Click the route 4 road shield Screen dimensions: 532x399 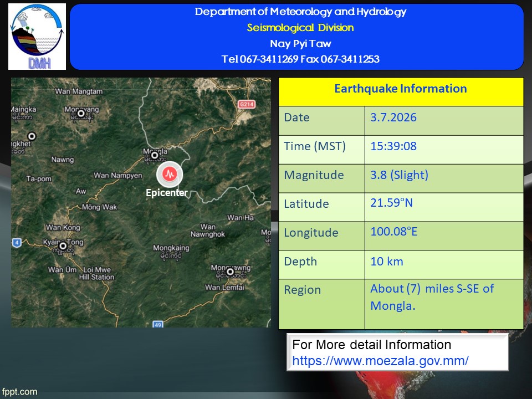17,243
